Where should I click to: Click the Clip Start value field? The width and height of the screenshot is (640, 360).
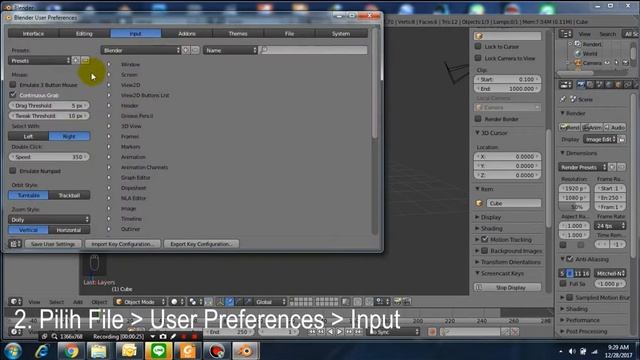point(508,79)
